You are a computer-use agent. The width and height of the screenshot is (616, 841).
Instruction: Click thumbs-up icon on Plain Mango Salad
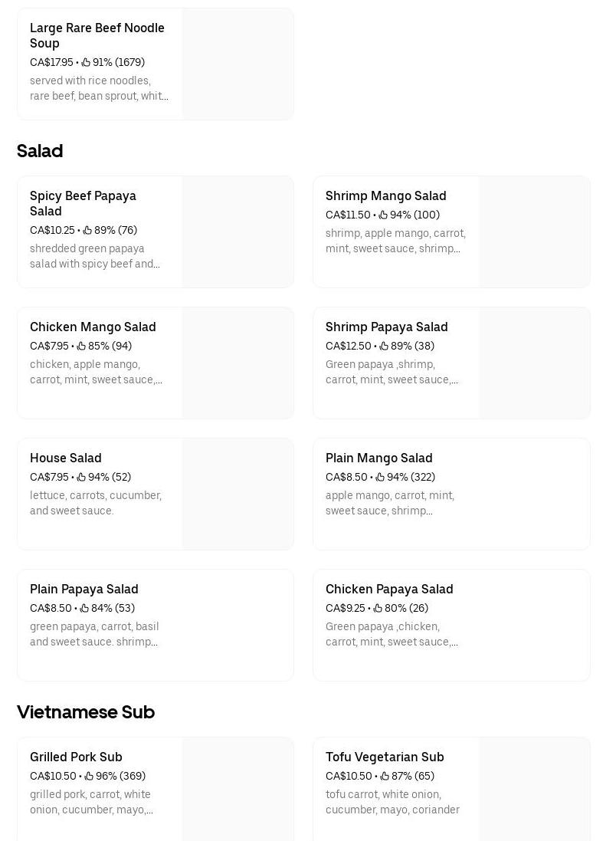click(380, 477)
